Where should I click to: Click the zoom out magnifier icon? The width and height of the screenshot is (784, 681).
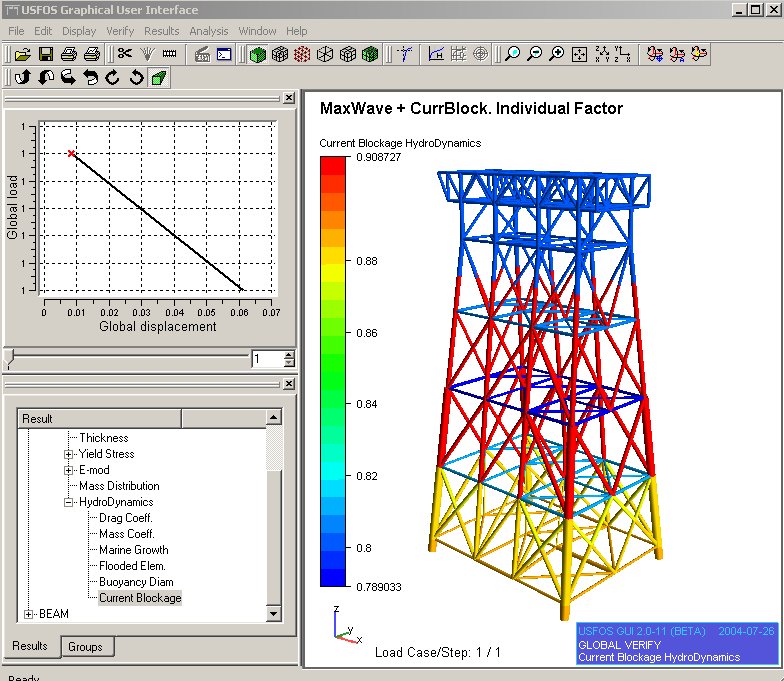[x=534, y=54]
